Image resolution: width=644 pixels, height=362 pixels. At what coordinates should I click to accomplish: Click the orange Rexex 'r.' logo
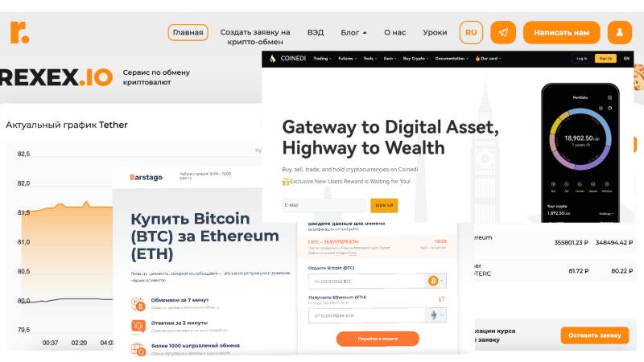19,32
